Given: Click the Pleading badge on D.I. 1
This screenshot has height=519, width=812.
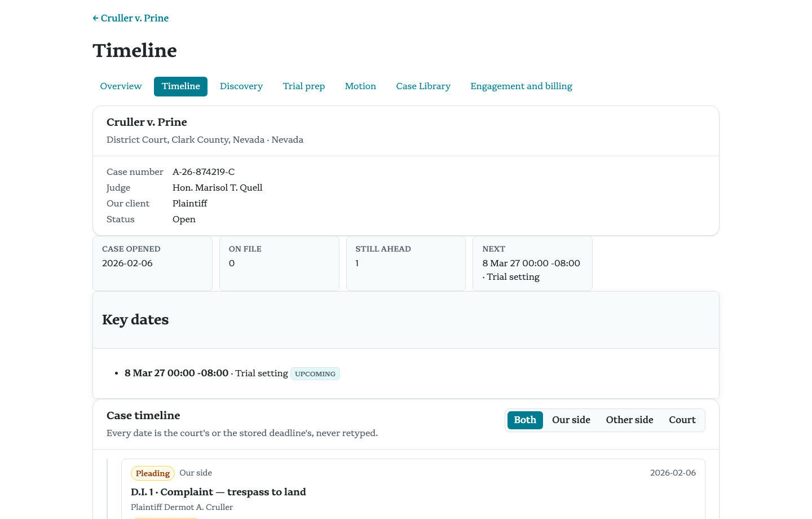Looking at the screenshot, I should (153, 473).
